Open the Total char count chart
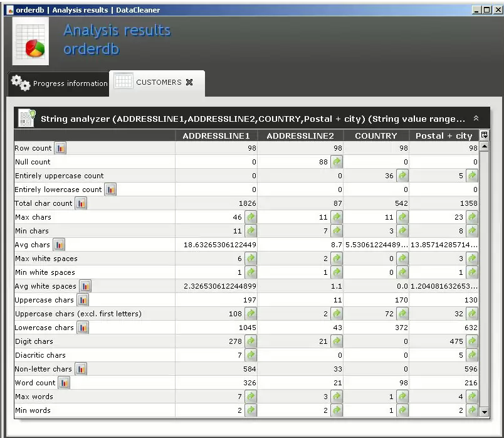This screenshot has height=438, width=504. coord(81,203)
